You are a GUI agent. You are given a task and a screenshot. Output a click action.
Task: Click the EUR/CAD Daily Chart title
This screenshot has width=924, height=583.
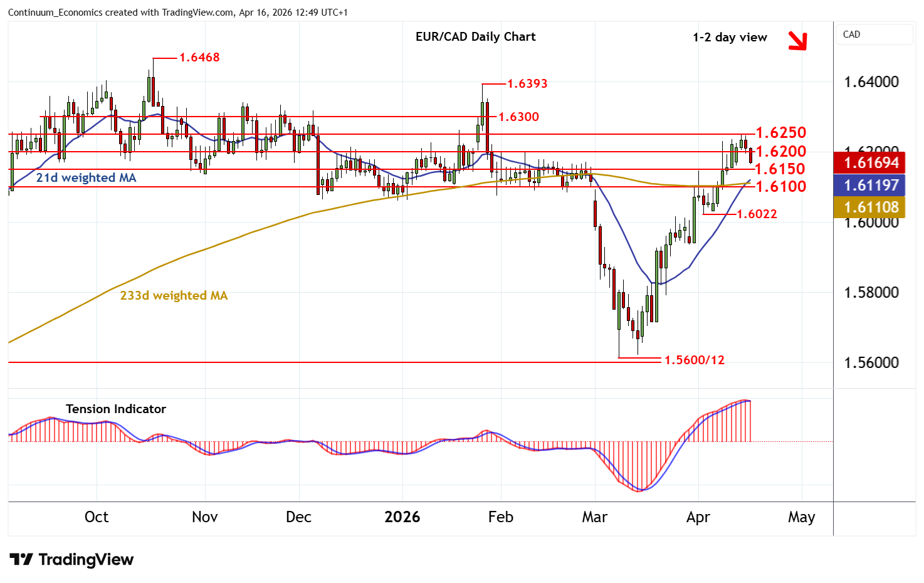(475, 37)
